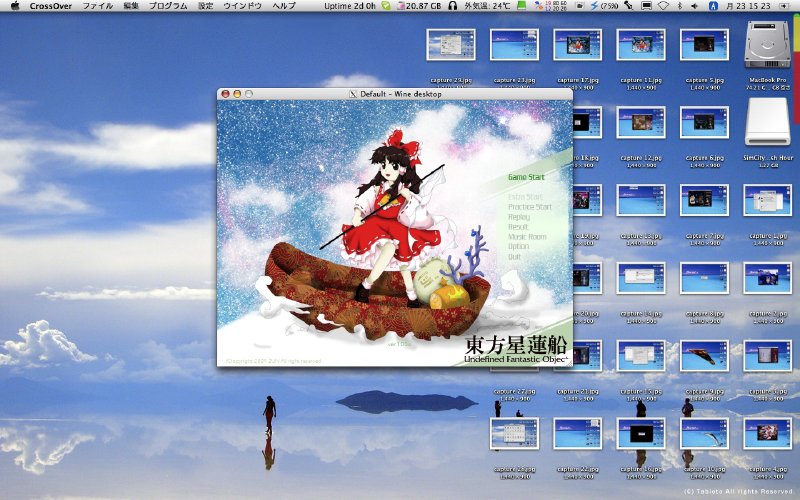
Task: Open the volume control in menu bar
Action: [694, 6]
